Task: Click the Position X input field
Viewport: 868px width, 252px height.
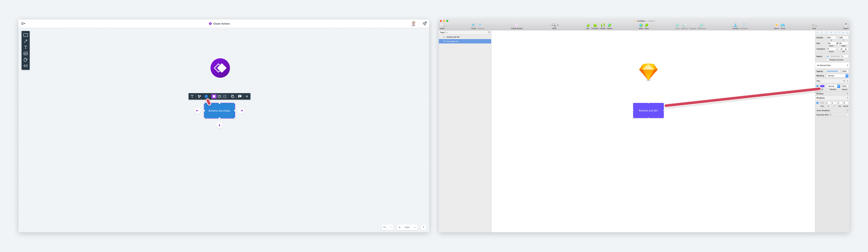Action: 831,38
